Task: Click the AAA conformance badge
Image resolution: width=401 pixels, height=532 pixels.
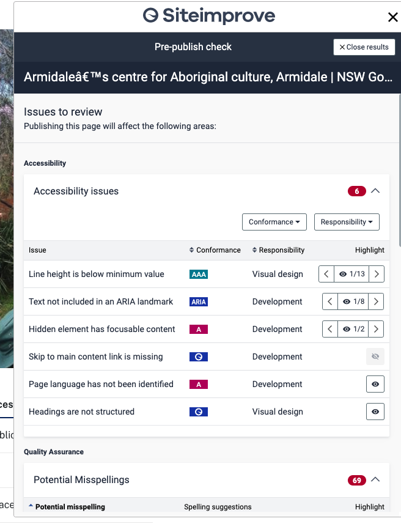Action: 199,274
